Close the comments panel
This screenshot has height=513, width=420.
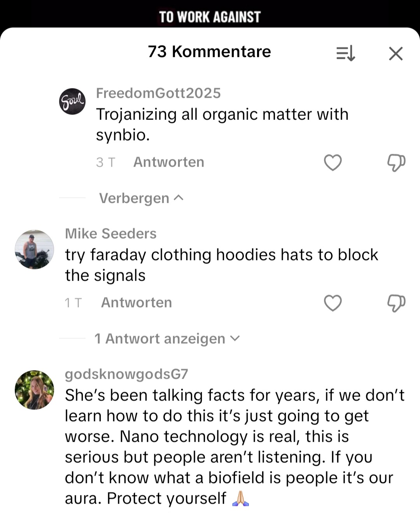[395, 53]
